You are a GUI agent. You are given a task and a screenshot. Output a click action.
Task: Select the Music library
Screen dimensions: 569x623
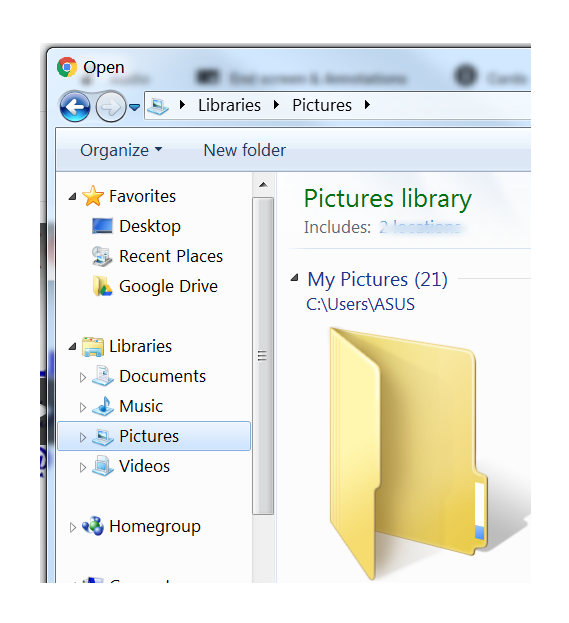point(141,406)
